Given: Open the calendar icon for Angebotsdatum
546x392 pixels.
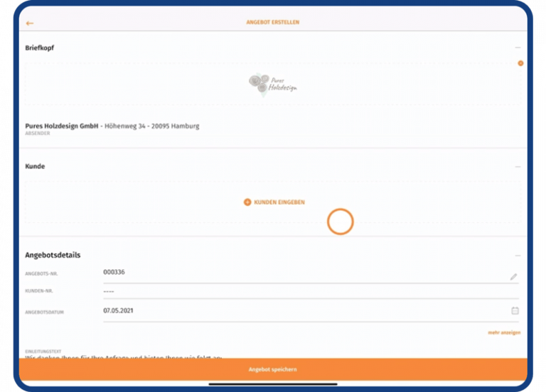Looking at the screenshot, I should (x=515, y=310).
